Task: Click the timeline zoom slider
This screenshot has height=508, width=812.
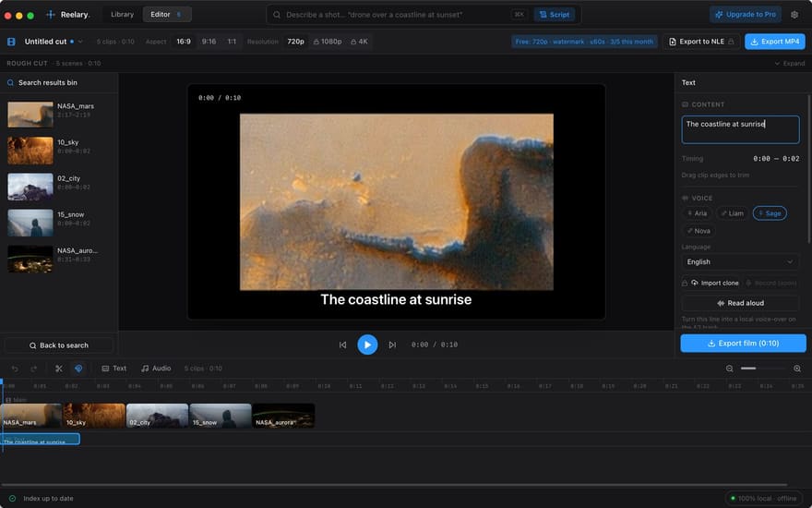Action: (763, 369)
